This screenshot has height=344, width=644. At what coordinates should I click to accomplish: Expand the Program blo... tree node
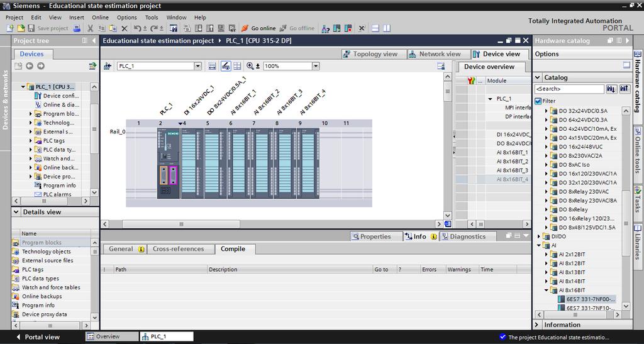30,114
